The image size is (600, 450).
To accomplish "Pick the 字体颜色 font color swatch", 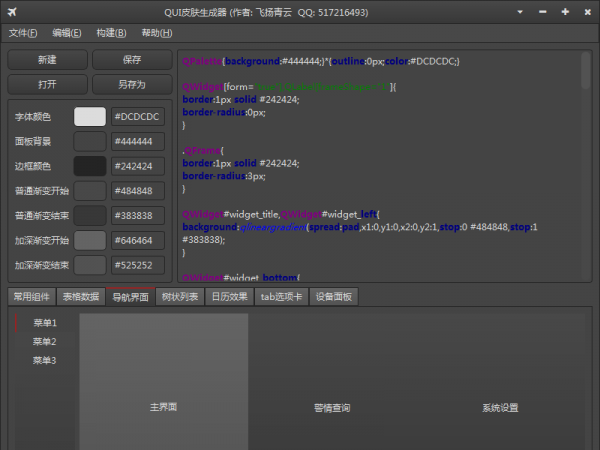I will click(x=90, y=117).
